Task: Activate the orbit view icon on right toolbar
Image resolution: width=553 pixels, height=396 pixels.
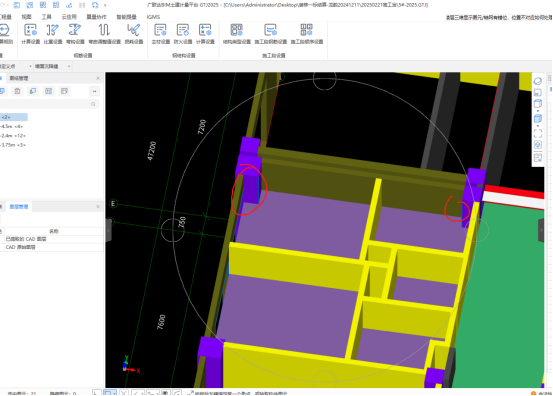Action: point(537,81)
